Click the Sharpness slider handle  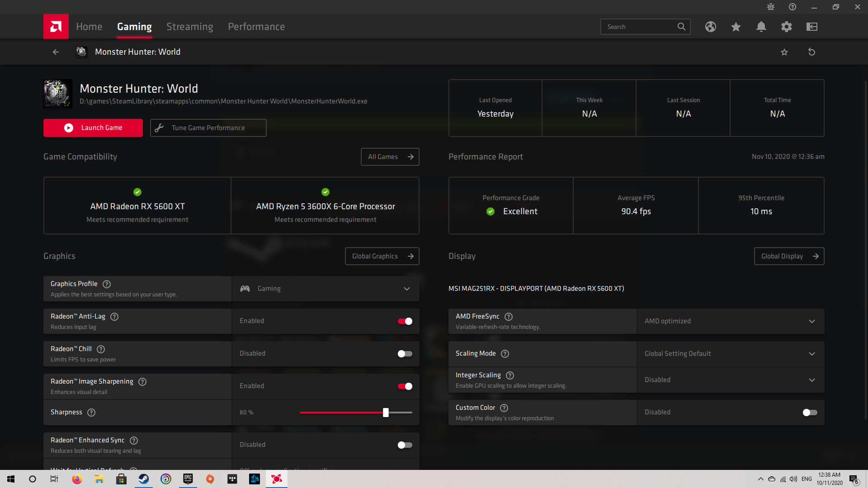386,413
